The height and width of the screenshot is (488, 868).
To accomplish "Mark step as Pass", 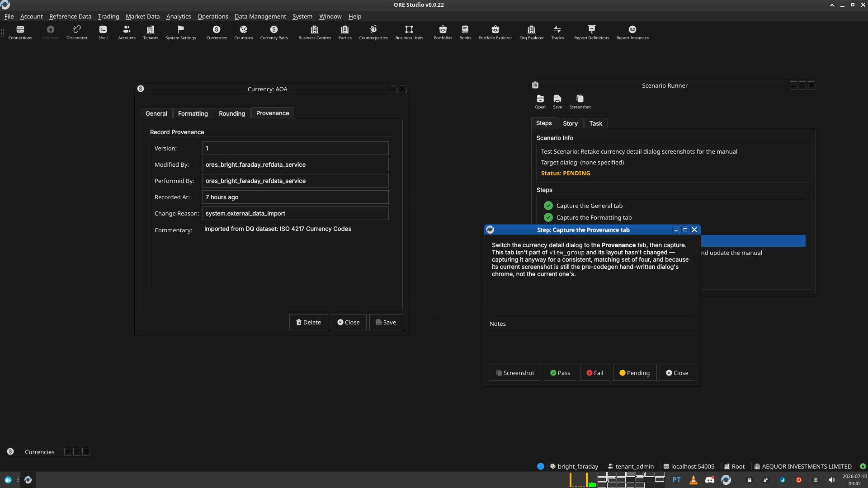I will click(x=560, y=373).
